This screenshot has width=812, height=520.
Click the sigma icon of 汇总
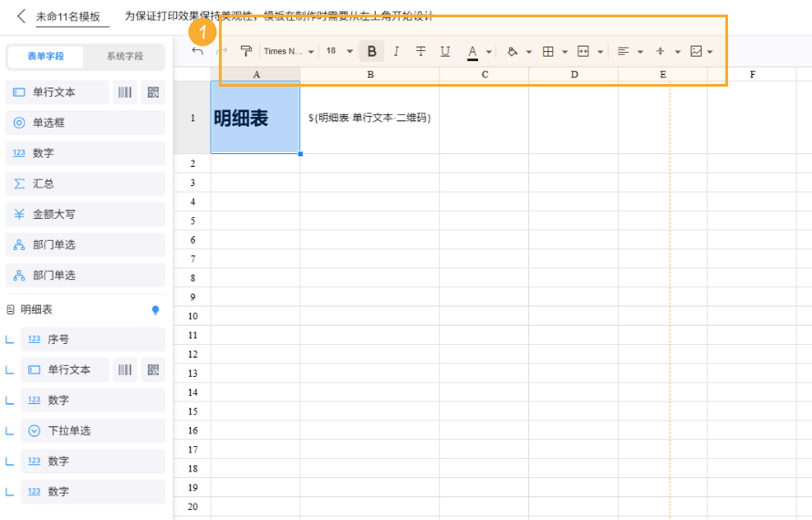tap(19, 184)
